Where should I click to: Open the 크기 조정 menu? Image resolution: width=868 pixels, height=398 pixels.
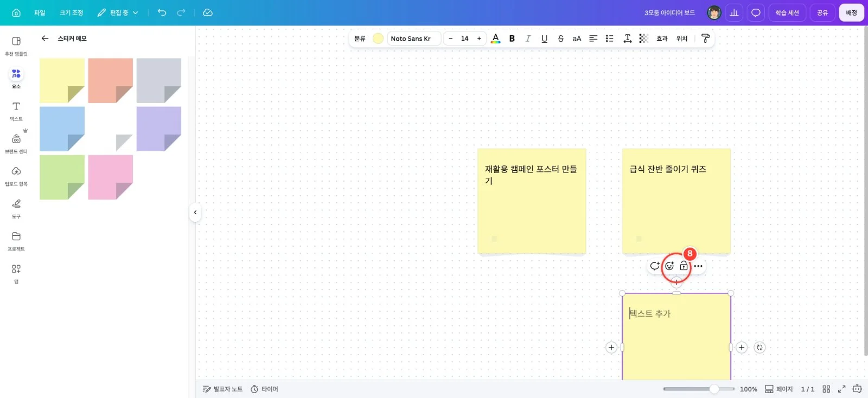click(71, 12)
